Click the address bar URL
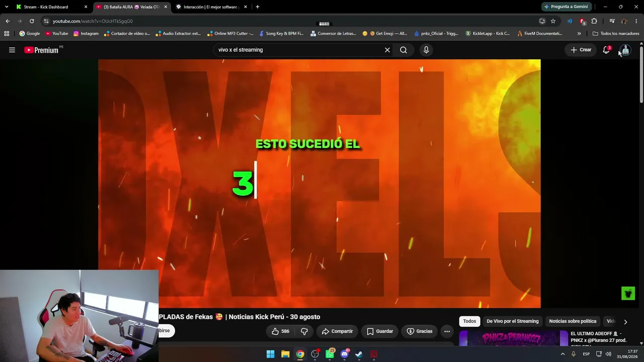The height and width of the screenshot is (362, 644). (x=93, y=21)
